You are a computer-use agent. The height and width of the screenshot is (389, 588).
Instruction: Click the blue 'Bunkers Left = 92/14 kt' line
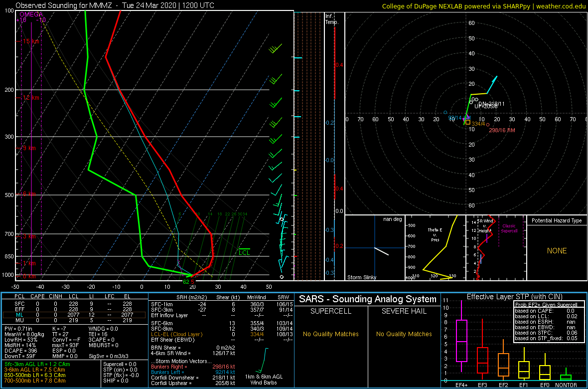(193, 372)
